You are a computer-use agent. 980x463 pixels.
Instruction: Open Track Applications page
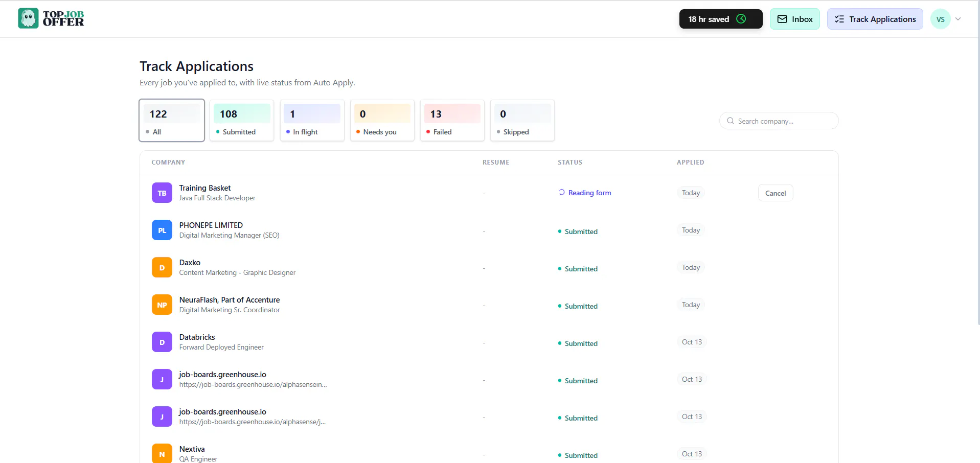pyautogui.click(x=875, y=19)
